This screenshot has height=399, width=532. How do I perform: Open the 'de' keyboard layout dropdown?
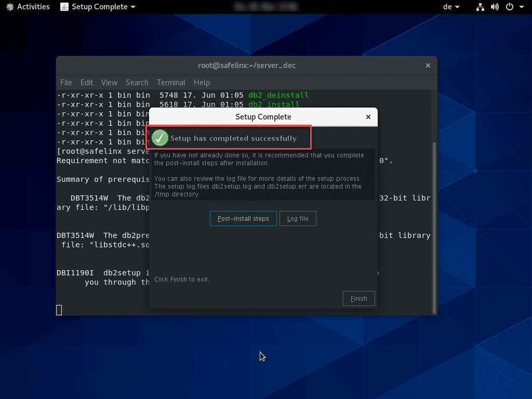tap(450, 7)
